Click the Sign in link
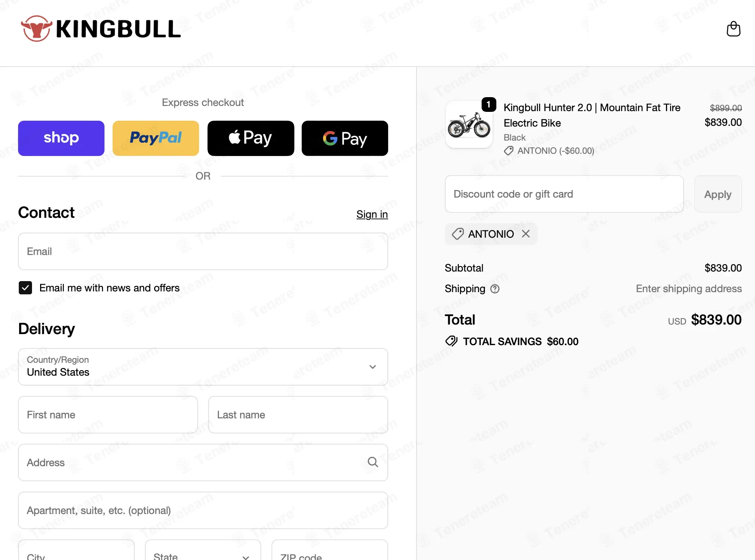Screen dimensions: 755x560 click(372, 214)
